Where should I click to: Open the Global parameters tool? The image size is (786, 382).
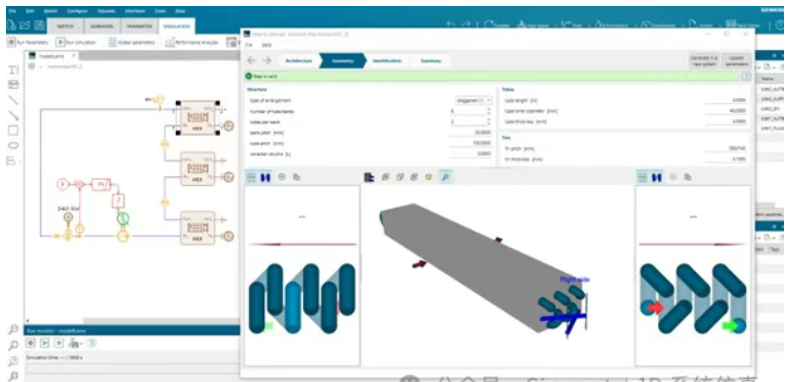(132, 43)
